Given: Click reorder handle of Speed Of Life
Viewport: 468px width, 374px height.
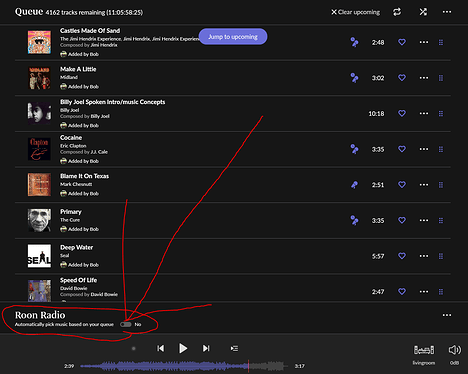Looking at the screenshot, I should [441, 292].
